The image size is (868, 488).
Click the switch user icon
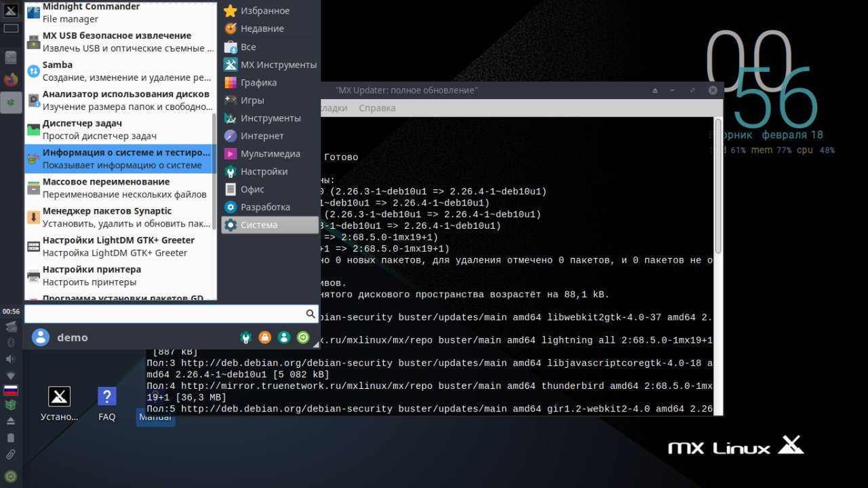tap(284, 337)
